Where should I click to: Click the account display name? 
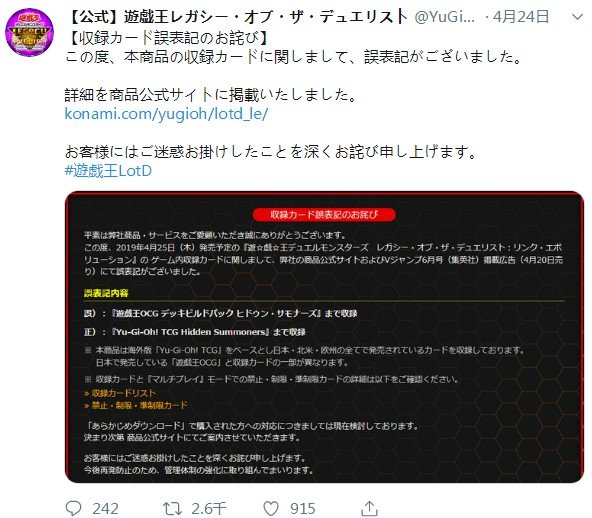click(239, 17)
